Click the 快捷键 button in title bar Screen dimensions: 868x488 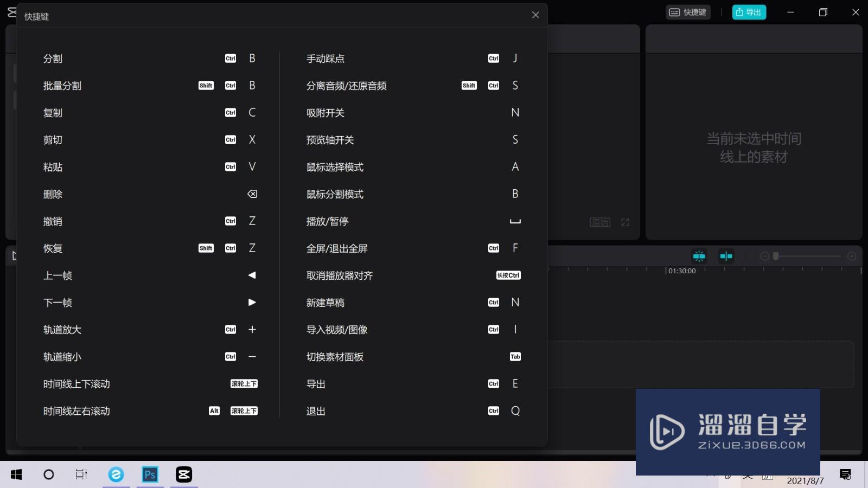point(688,12)
